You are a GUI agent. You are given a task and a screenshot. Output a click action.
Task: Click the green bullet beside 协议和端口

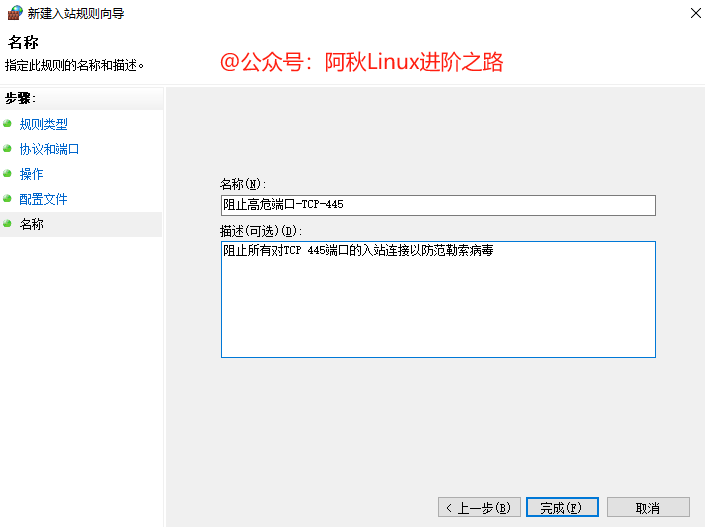(7, 148)
